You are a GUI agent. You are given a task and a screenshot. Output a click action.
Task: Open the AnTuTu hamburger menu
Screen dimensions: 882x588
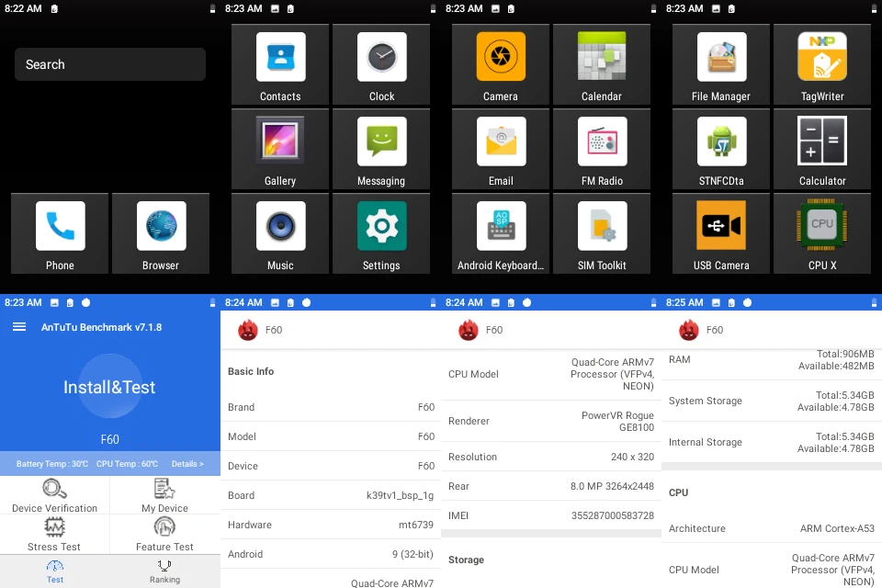pyautogui.click(x=19, y=327)
